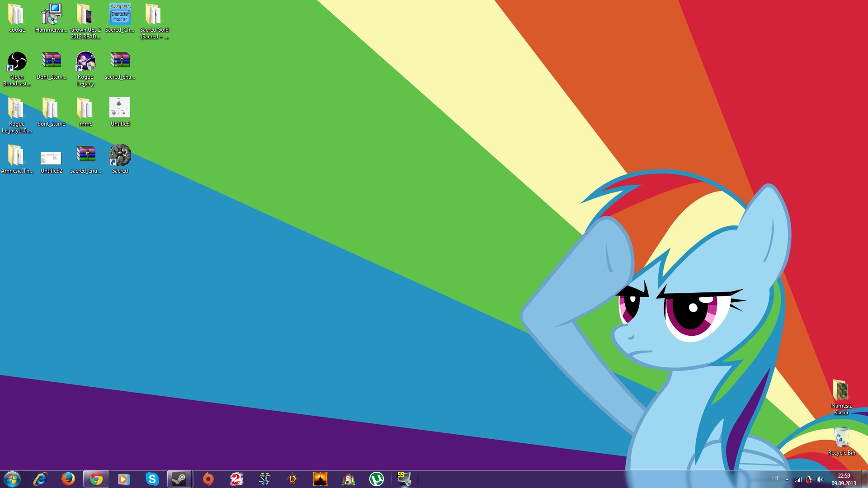
Task: Select the sacred_cha... archive file
Action: click(x=120, y=66)
